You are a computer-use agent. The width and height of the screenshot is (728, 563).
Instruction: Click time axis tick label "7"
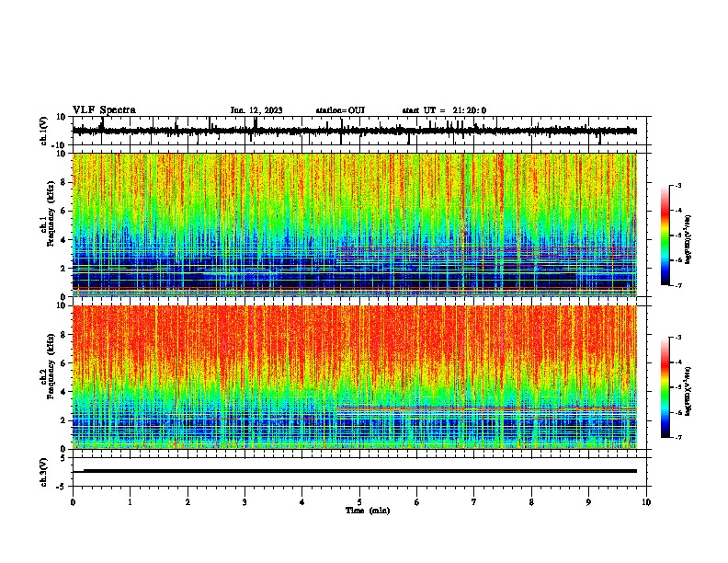pos(474,502)
